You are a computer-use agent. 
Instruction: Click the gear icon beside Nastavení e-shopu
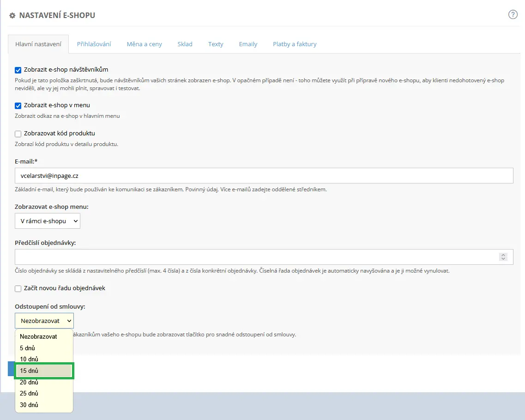(12, 15)
